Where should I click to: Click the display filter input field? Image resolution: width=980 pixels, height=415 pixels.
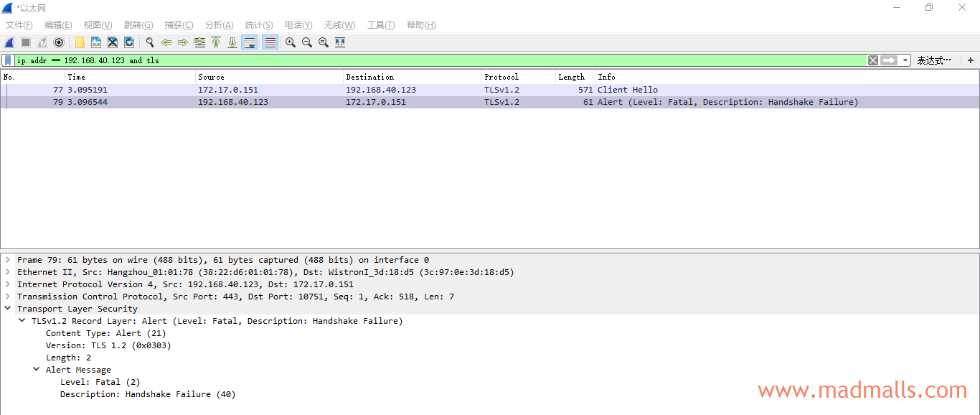430,60
